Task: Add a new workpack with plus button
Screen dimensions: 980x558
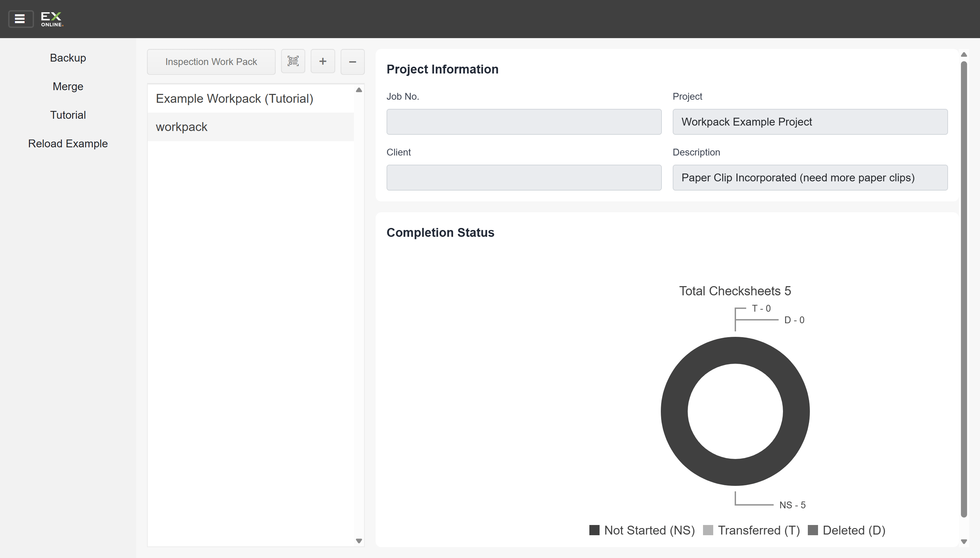Action: click(323, 61)
